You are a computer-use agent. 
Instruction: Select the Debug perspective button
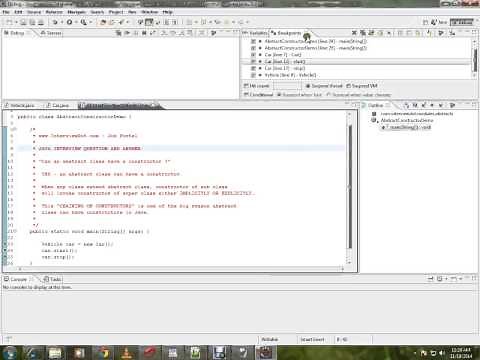tap(462, 22)
